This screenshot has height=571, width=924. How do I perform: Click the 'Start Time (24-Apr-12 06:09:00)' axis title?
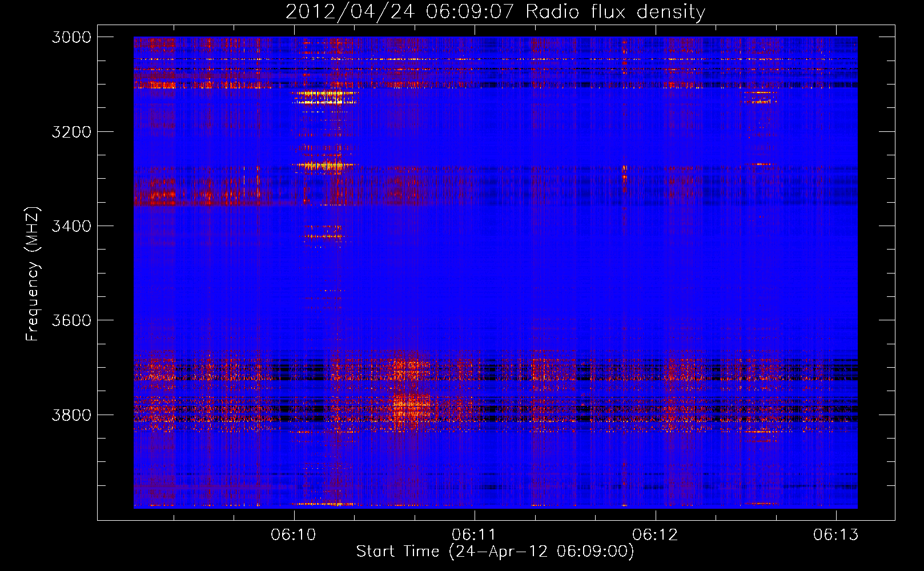[x=495, y=552]
